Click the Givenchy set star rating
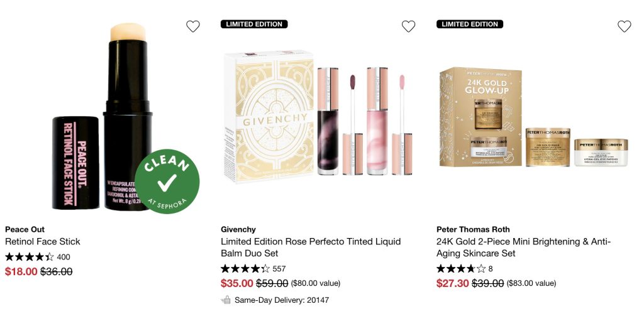The height and width of the screenshot is (309, 644). (x=245, y=269)
